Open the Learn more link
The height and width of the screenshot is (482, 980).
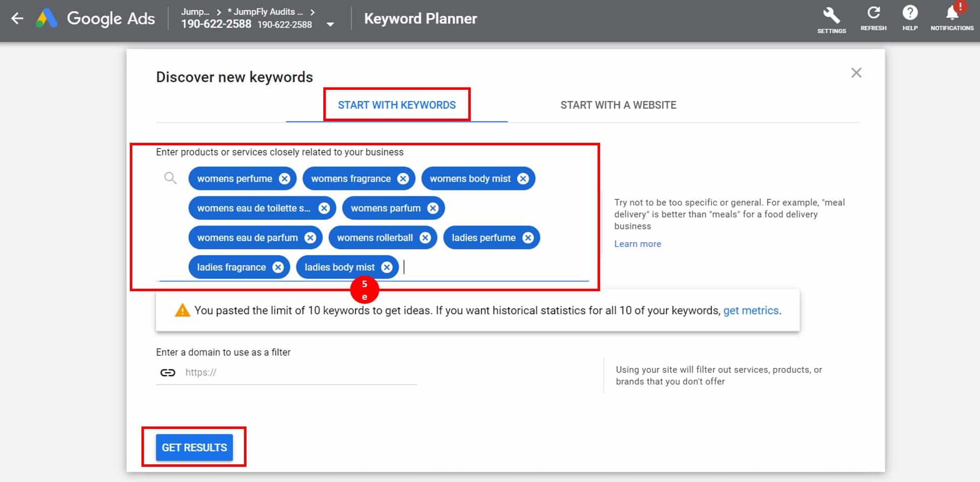click(x=638, y=244)
